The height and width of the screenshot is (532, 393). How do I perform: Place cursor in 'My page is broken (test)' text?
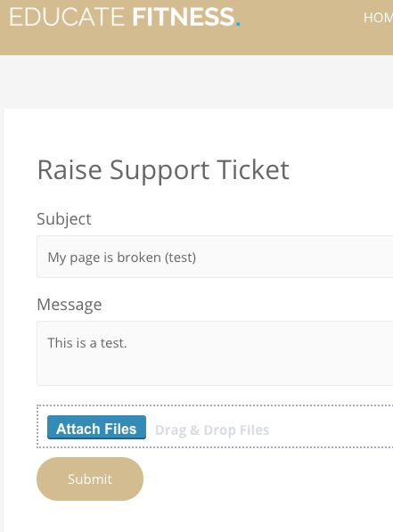tap(121, 258)
